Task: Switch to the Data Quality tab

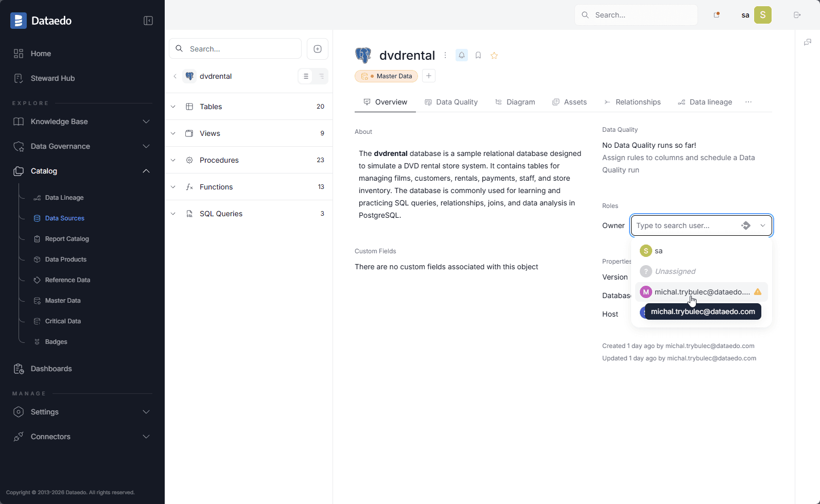Action: 451,102
